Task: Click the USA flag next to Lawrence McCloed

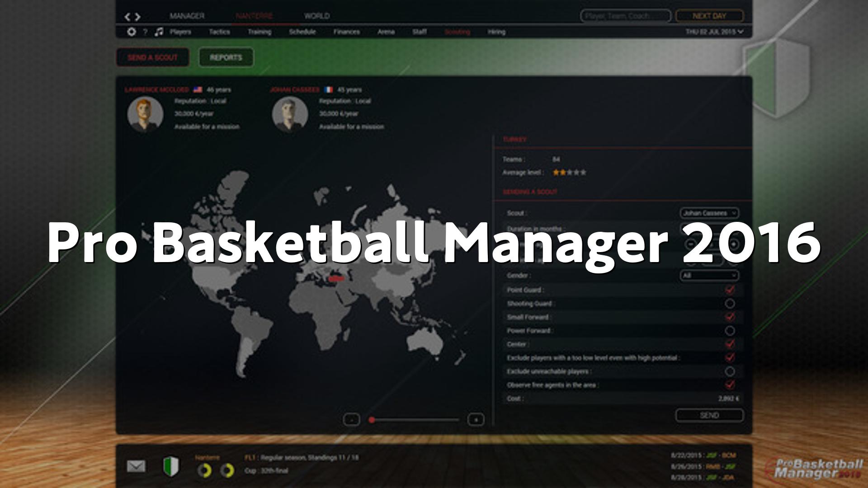Action: click(x=198, y=89)
